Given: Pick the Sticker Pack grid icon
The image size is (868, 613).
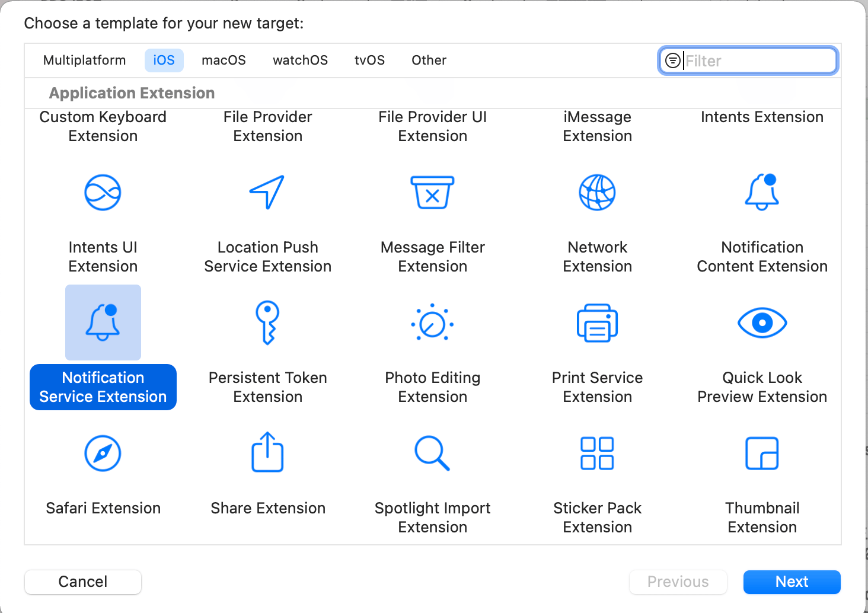Looking at the screenshot, I should tap(597, 454).
